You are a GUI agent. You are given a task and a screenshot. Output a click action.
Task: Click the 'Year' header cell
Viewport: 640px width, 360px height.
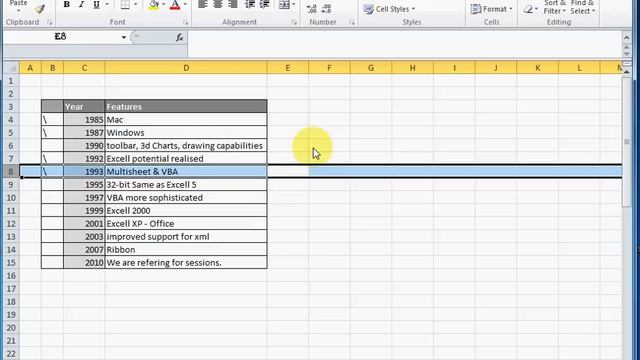(84, 107)
